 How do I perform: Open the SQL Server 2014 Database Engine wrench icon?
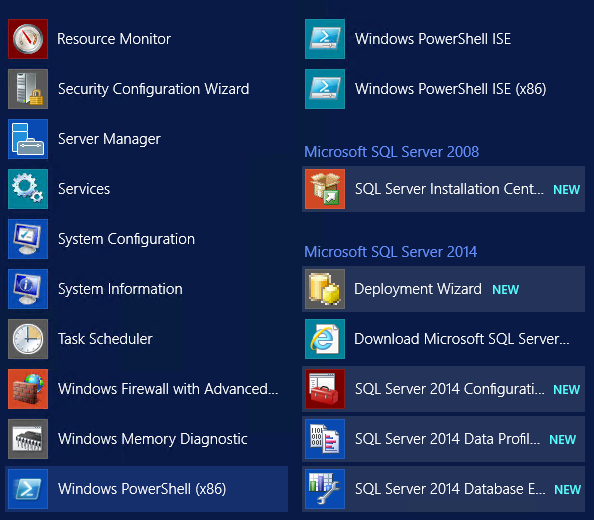click(325, 489)
